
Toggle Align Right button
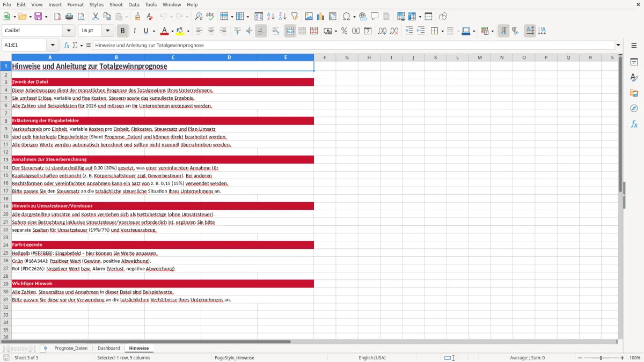pos(223,31)
